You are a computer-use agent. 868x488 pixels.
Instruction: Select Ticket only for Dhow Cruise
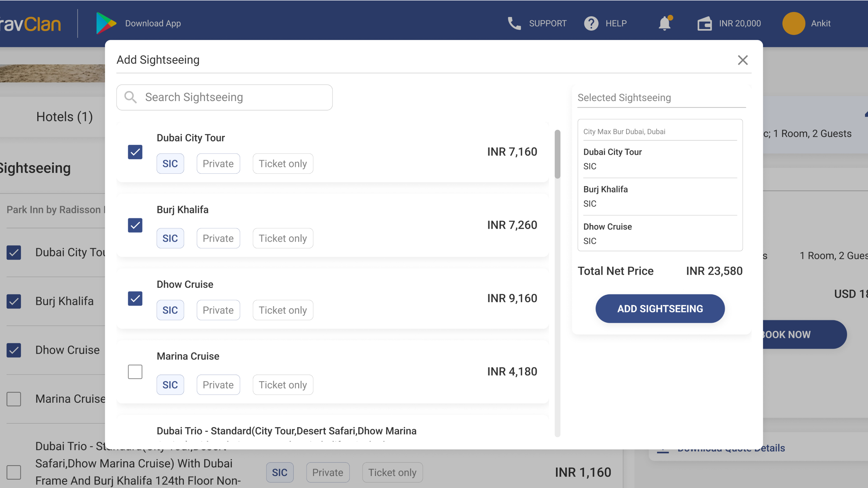tap(283, 310)
